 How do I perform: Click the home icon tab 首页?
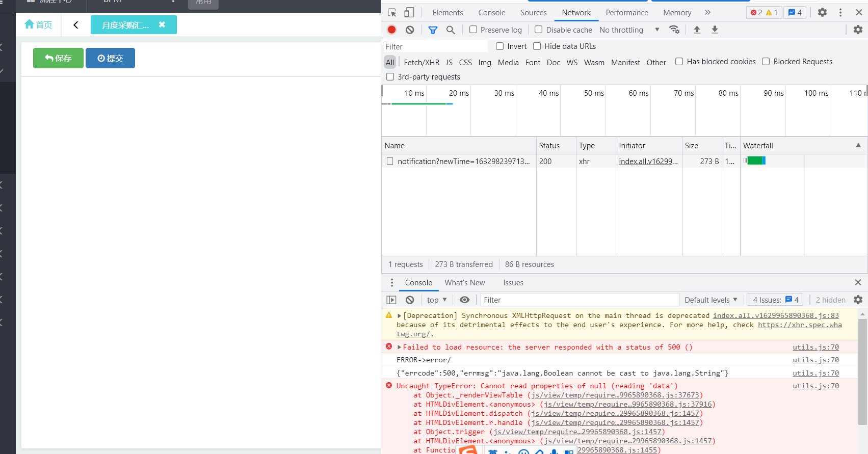point(38,24)
